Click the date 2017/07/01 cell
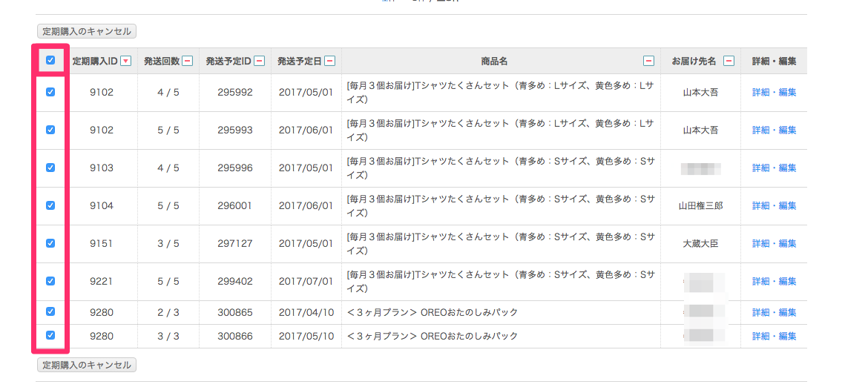Screen dimensions: 868x390 point(306,282)
